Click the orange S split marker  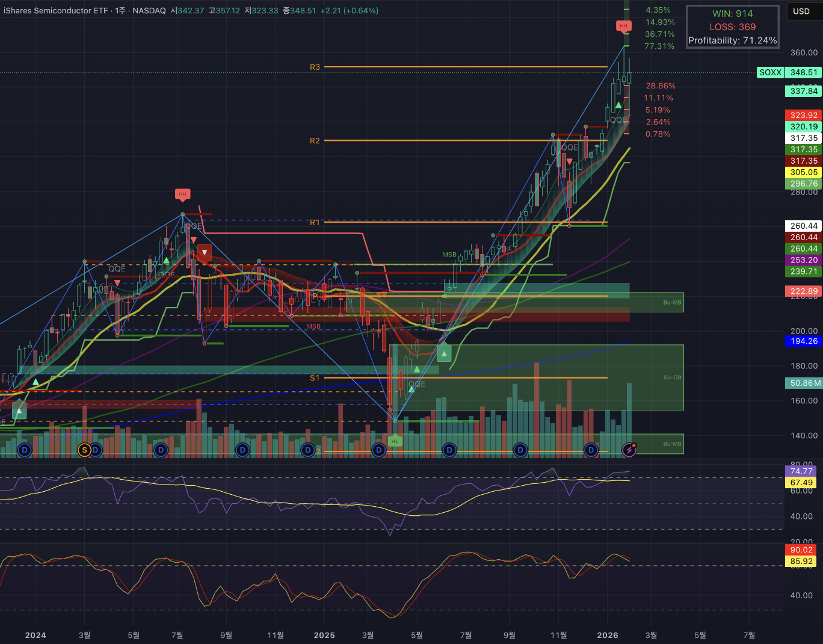(x=84, y=450)
